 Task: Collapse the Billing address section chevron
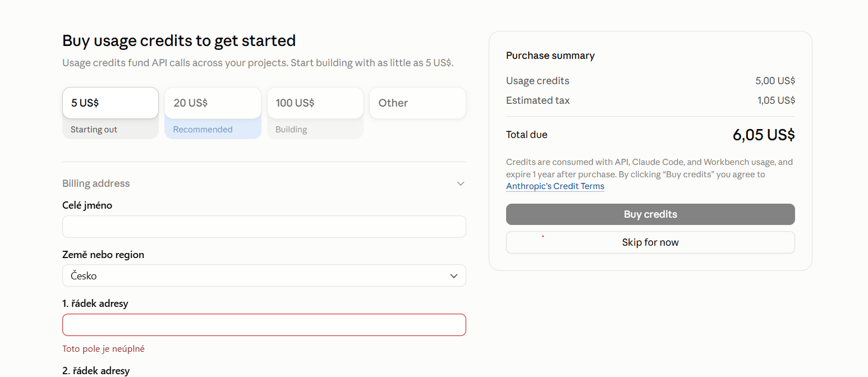coord(461,183)
